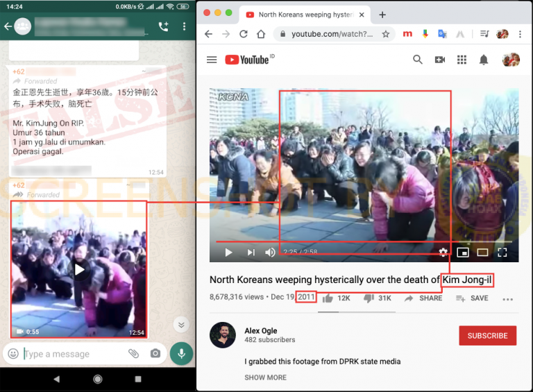Play the forwarded WhatsApp video
The height and width of the screenshot is (392, 533).
79,270
